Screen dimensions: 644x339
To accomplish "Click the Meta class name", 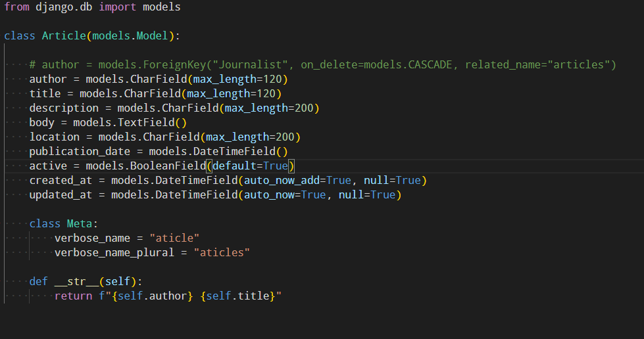I will point(79,223).
